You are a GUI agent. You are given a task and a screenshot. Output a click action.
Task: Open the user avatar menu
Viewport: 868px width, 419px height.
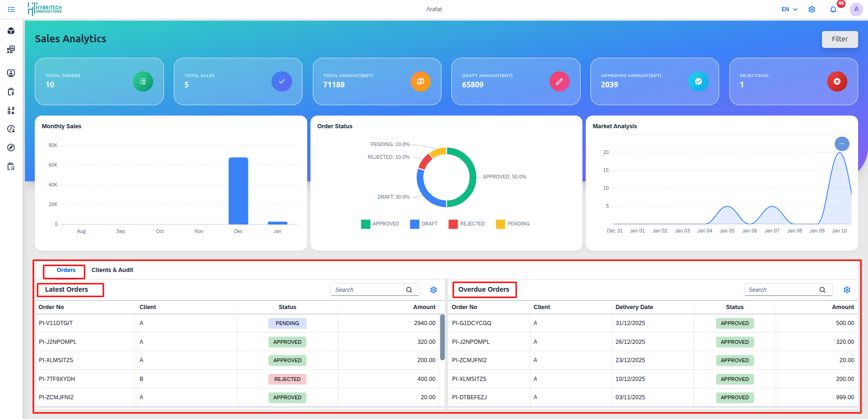(856, 9)
